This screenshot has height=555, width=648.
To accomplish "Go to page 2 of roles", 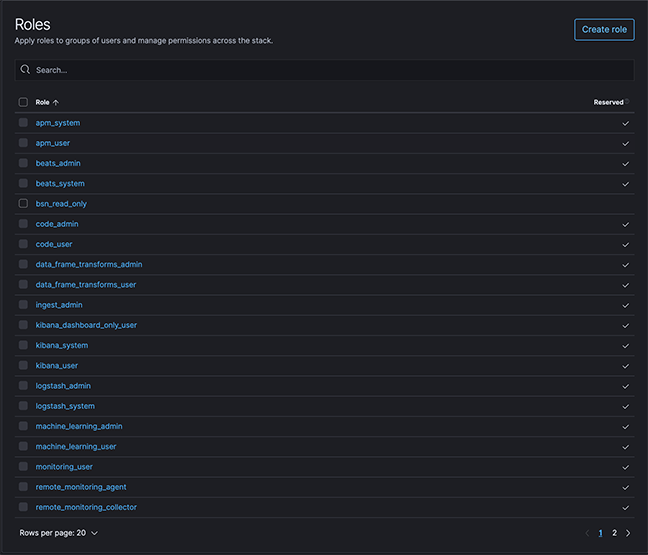I will tap(615, 533).
